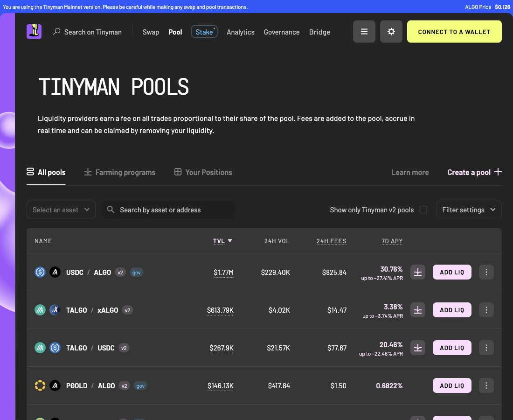Open farming icon for TALGO/xALGO pool

coord(418,310)
